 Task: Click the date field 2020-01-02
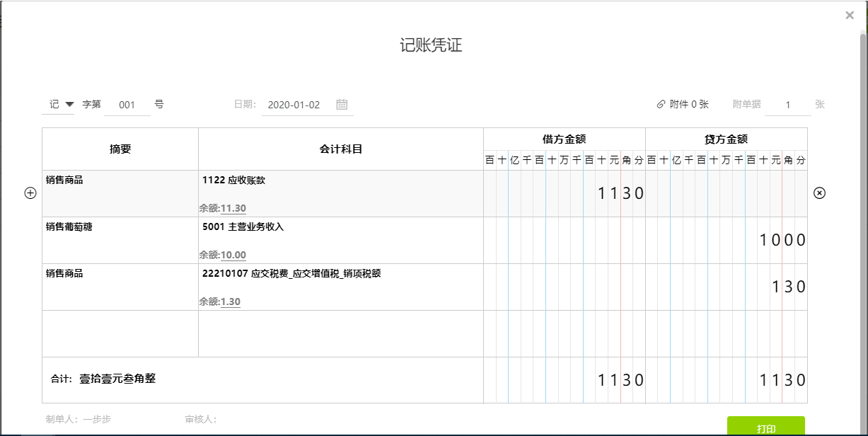coord(295,105)
